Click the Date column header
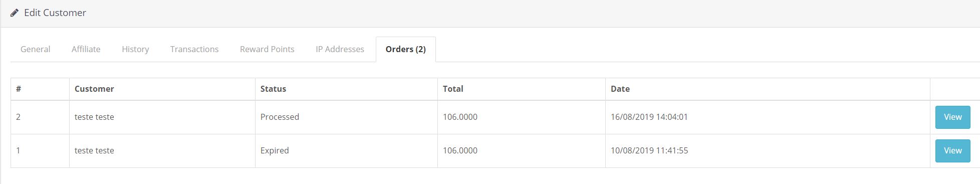 pos(620,89)
